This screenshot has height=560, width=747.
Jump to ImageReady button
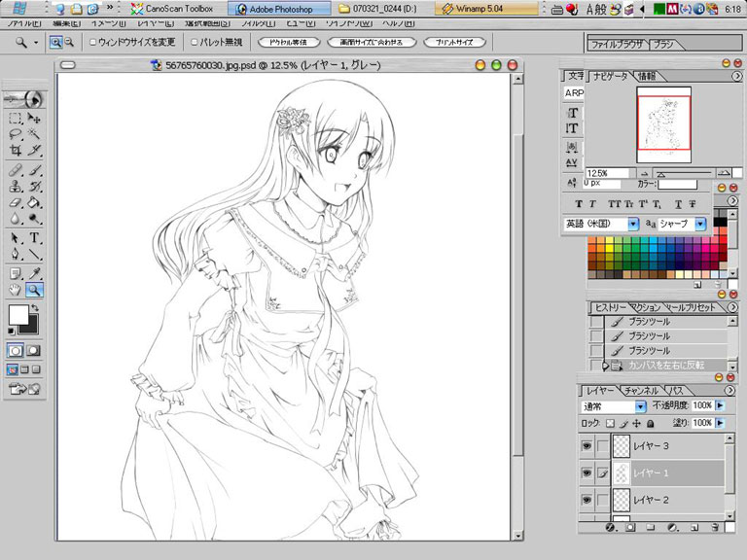pyautogui.click(x=23, y=389)
